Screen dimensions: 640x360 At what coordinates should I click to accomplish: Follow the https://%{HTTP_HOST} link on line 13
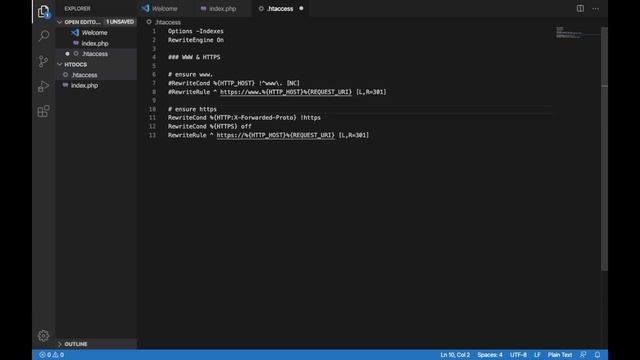276,136
